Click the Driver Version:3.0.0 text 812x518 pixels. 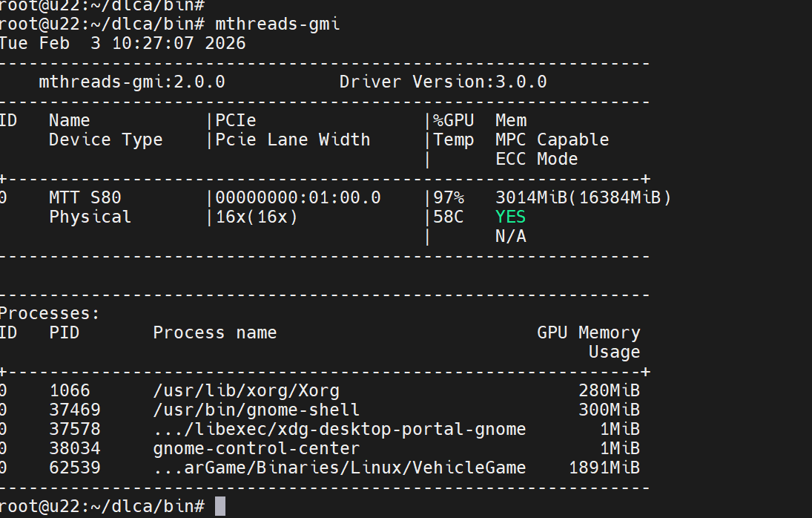pyautogui.click(x=443, y=82)
